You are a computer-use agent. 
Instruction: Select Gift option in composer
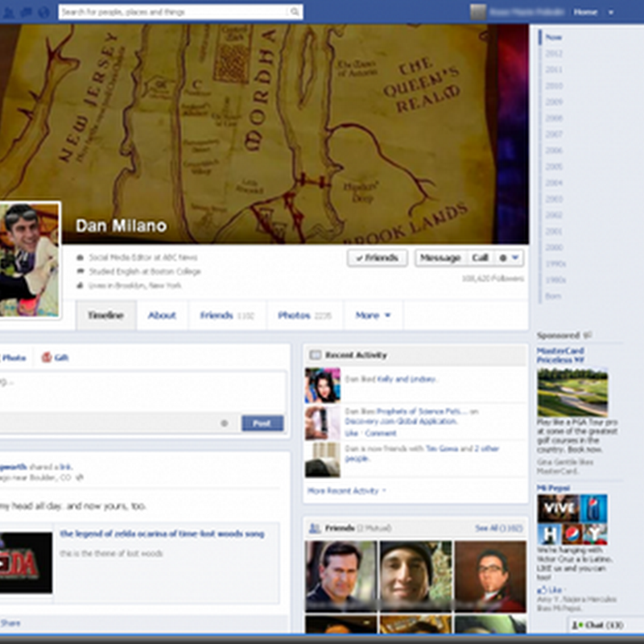pyautogui.click(x=55, y=357)
